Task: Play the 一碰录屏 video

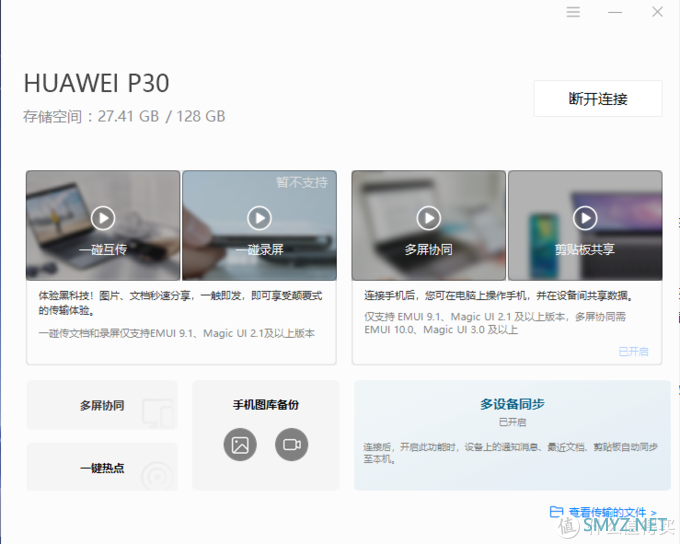Action: (x=259, y=218)
